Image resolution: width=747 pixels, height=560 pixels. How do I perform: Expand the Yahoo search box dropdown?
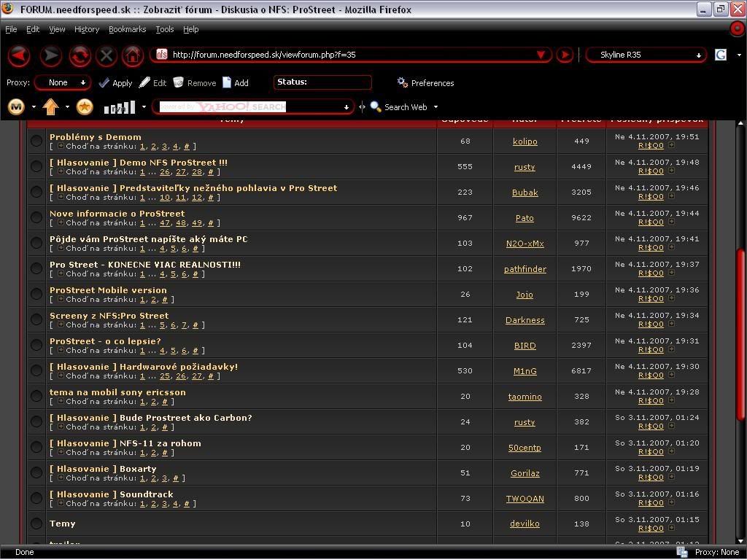pyautogui.click(x=347, y=107)
